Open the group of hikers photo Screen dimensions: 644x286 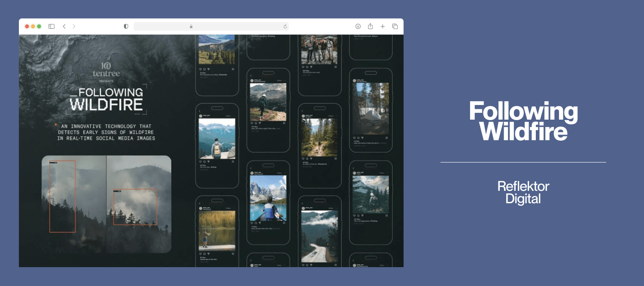[319, 49]
